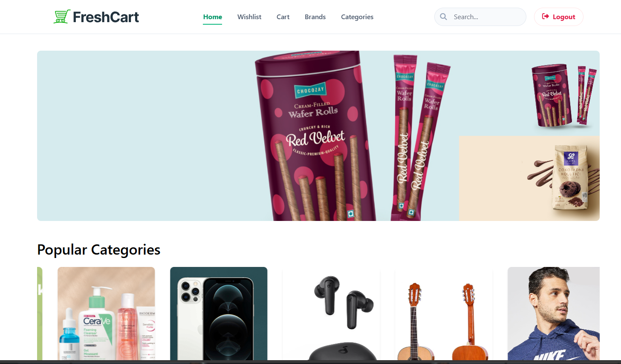Screen dimensions: 621x364
Task: Click the FreshCart shopping cart logo icon
Action: click(x=62, y=17)
